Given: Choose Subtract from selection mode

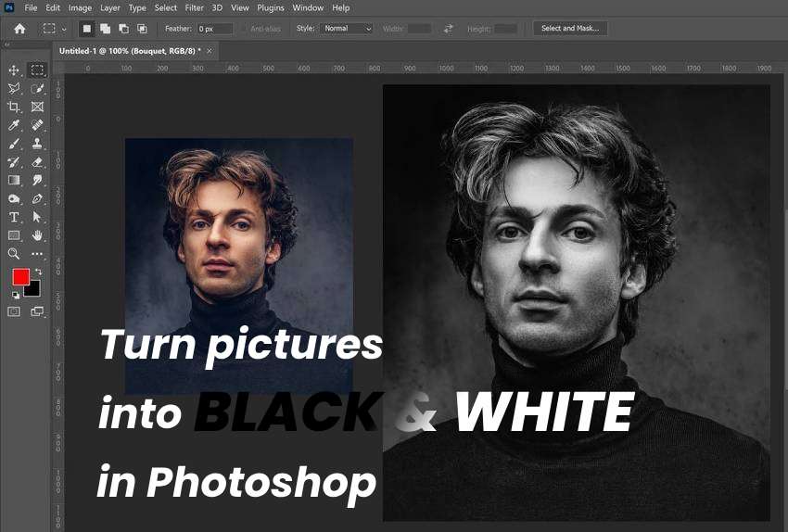Looking at the screenshot, I should 123,29.
